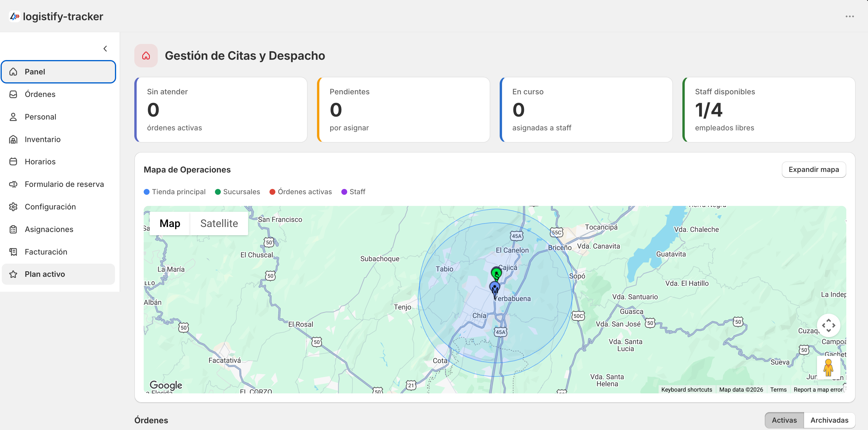868x430 pixels.
Task: Click the green Sucursales map marker
Action: point(496,274)
